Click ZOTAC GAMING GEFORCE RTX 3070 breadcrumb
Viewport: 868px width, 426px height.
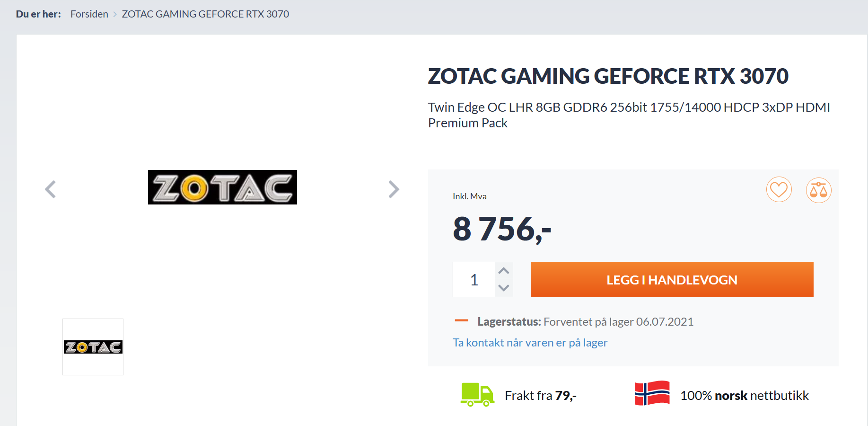205,14
